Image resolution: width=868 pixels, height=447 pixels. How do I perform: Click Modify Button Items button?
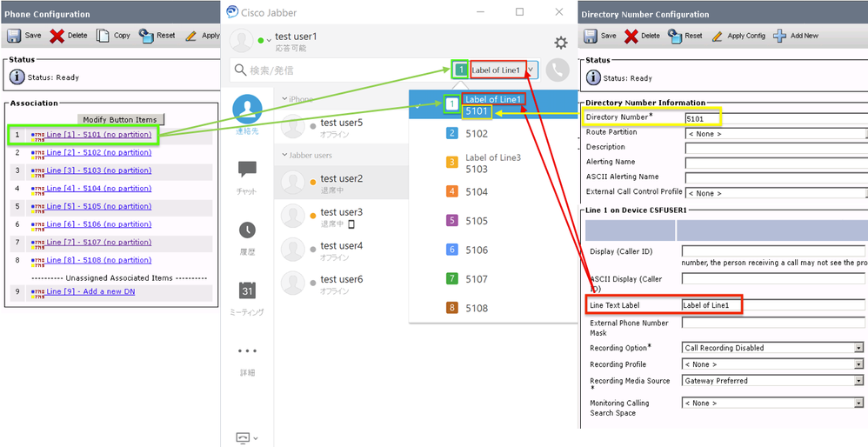click(x=120, y=119)
